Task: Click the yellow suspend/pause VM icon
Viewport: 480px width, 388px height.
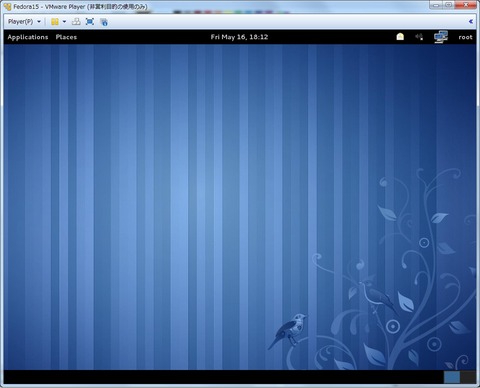Action: (x=55, y=22)
